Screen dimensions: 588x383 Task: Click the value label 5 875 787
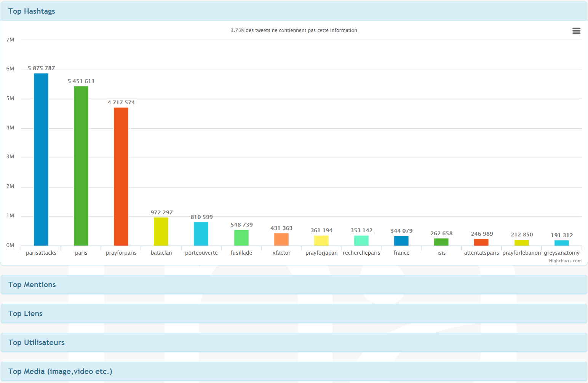[x=41, y=68]
